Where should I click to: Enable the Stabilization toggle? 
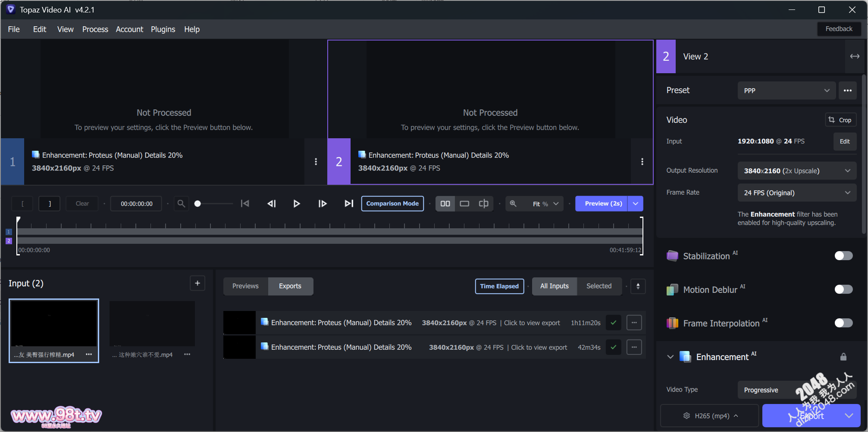coord(843,256)
